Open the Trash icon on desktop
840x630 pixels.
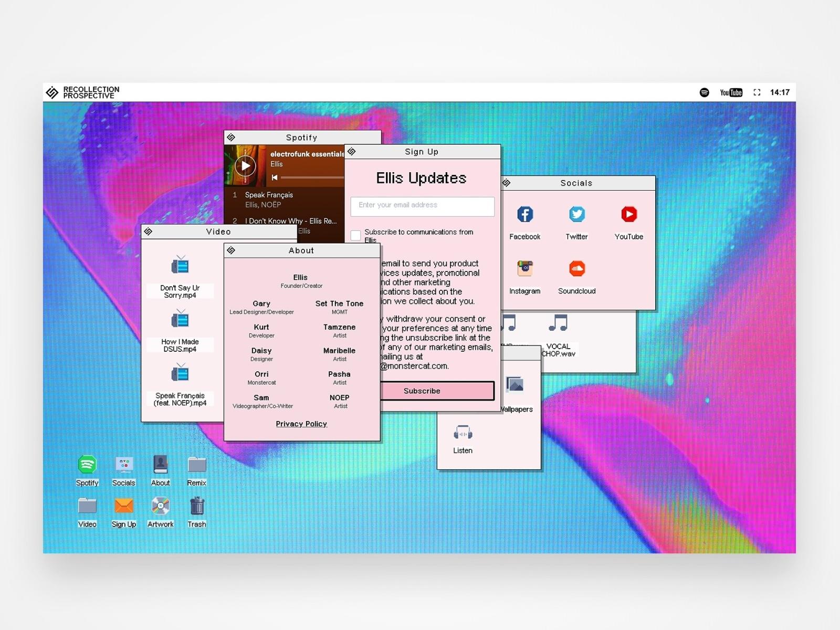click(197, 506)
